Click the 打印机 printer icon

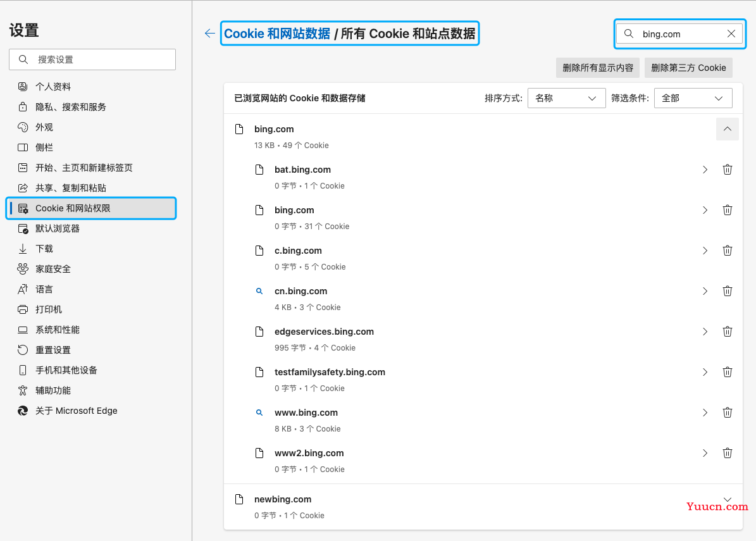23,309
